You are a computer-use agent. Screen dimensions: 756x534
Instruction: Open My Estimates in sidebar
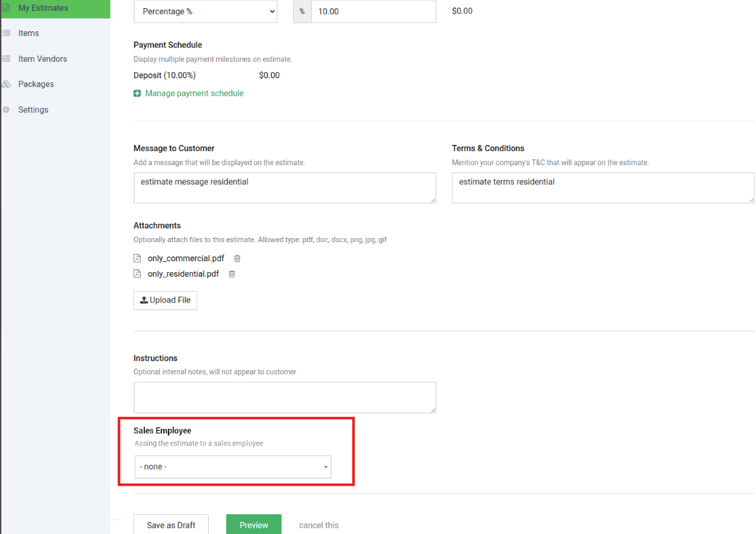pos(55,8)
